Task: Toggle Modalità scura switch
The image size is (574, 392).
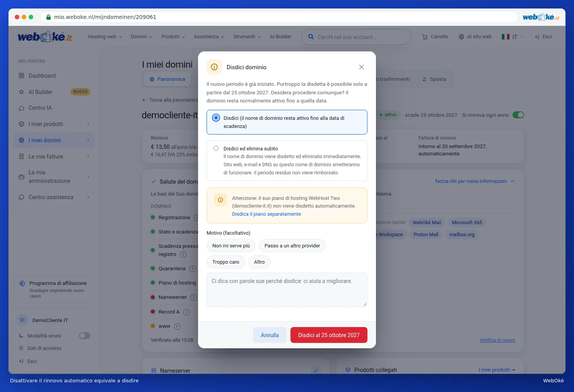Action: [85, 336]
